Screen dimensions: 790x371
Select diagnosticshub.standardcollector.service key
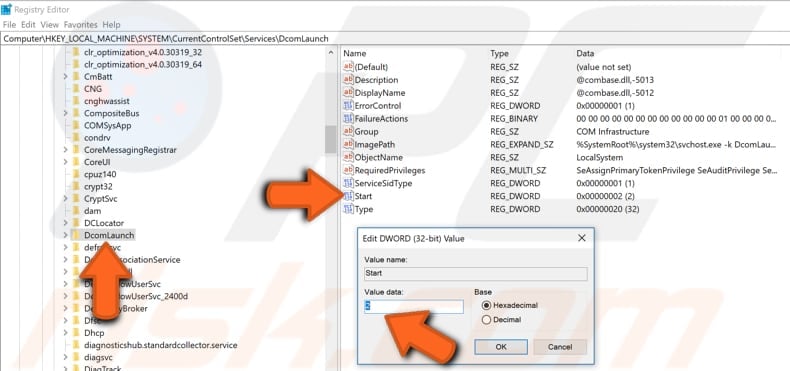[160, 345]
